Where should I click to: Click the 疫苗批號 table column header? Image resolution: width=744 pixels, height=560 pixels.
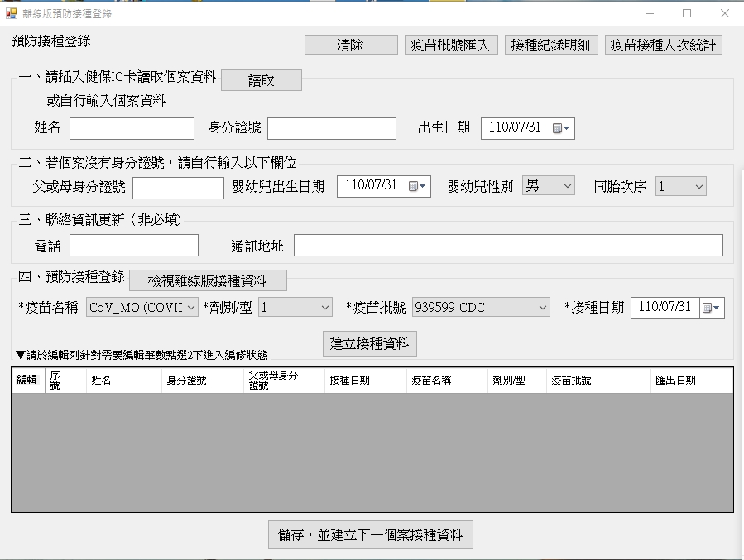(598, 380)
